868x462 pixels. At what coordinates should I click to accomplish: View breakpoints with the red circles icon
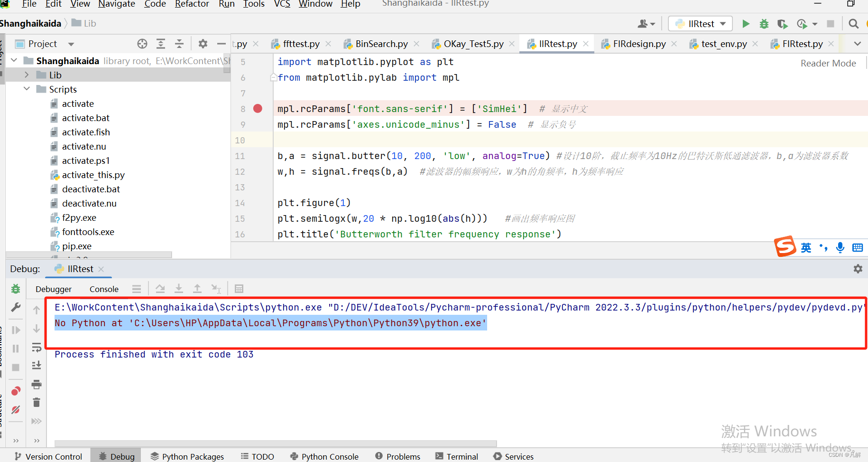point(16,391)
